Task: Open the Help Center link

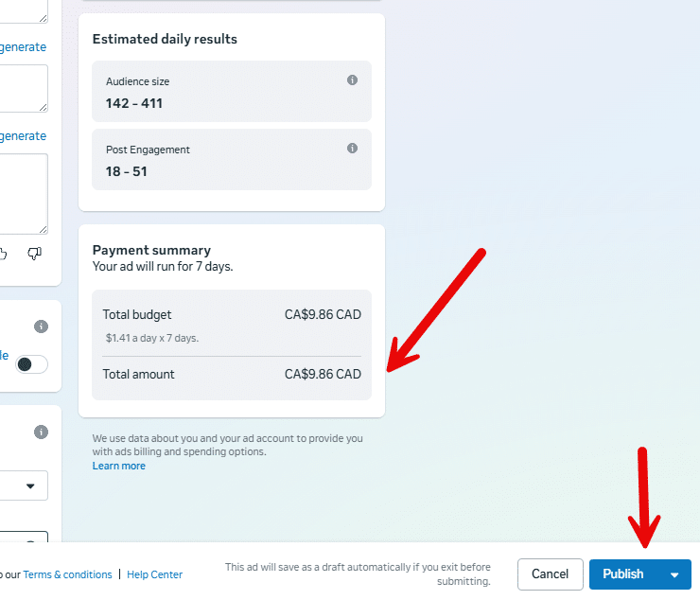Action: click(x=154, y=574)
